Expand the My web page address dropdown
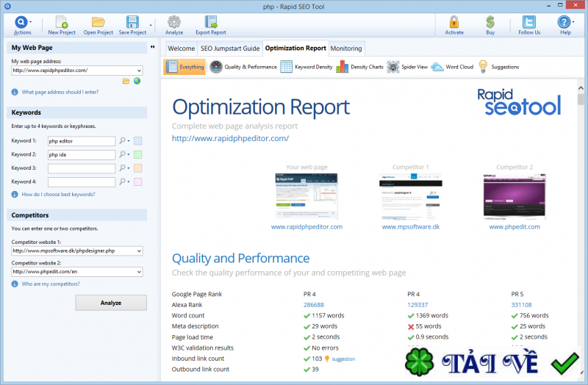588x385 pixels. coord(139,71)
